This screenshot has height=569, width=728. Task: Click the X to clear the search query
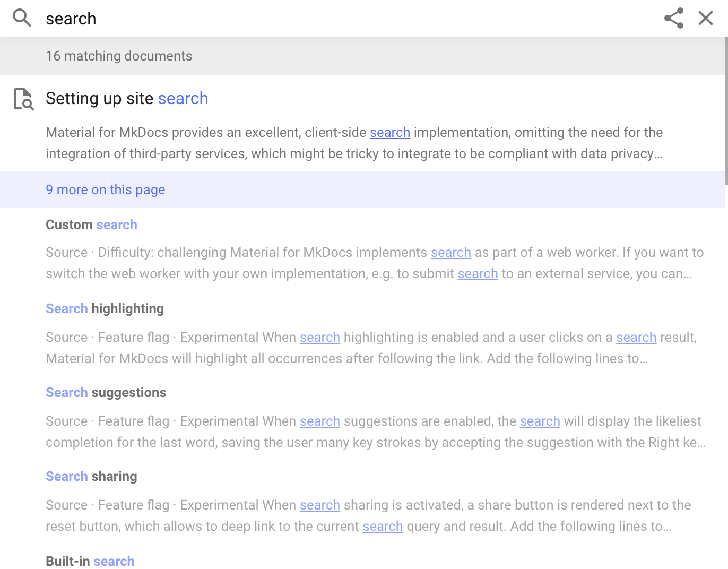[705, 18]
